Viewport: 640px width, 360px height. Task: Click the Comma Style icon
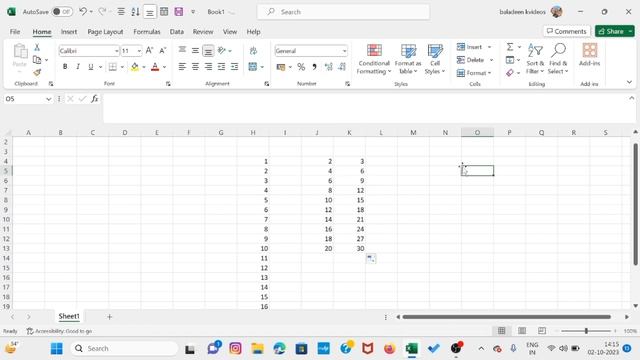click(x=314, y=67)
